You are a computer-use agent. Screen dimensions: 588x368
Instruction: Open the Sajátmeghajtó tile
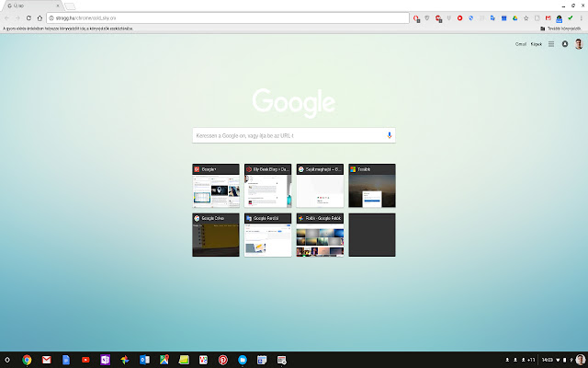(320, 186)
